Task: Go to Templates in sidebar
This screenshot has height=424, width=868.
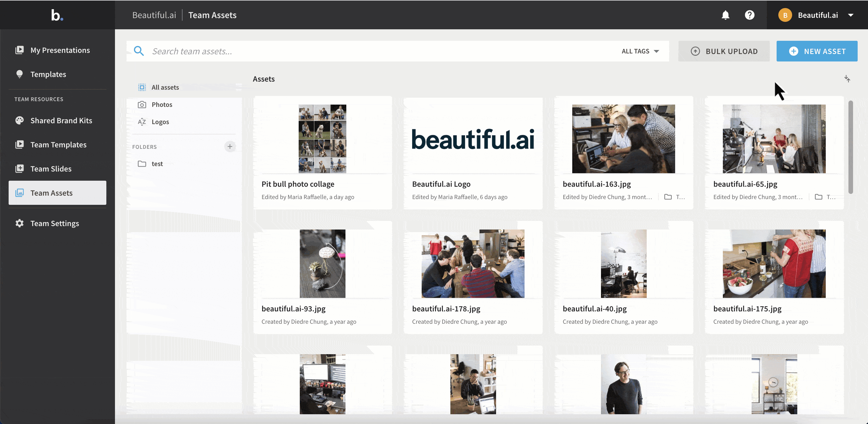Action: 57,74
